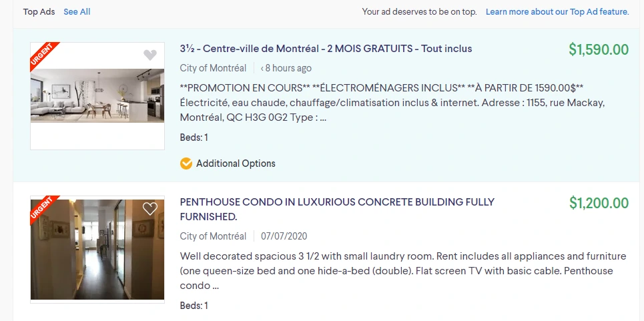Open Learn more about Top Ad feature link

tap(557, 12)
